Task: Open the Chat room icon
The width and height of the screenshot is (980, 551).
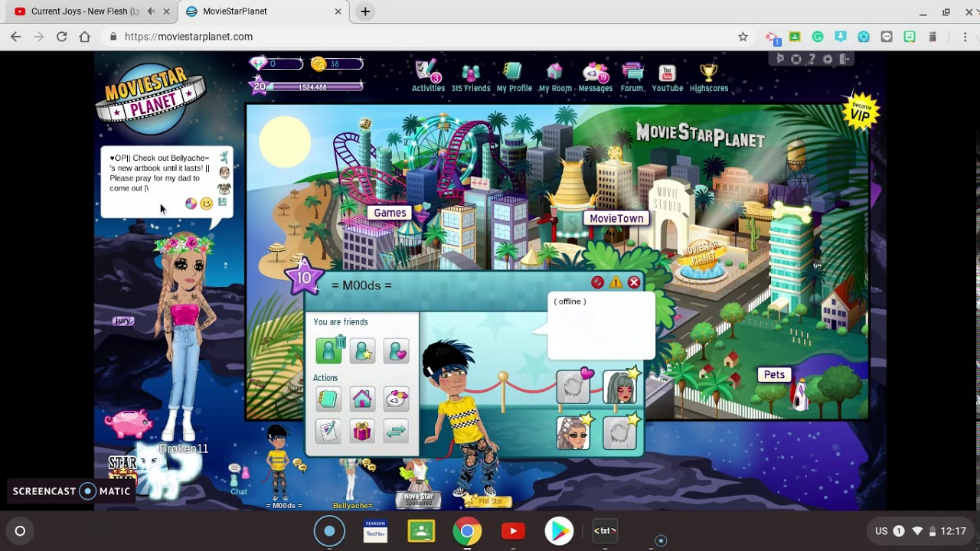Action: (239, 480)
